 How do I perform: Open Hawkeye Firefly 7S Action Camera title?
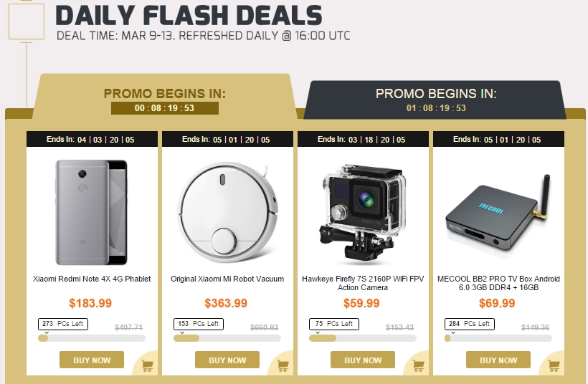[x=363, y=283]
